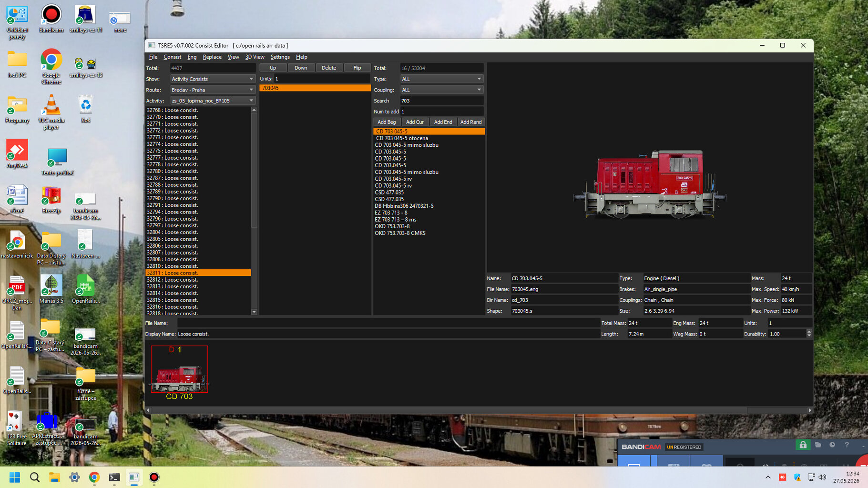Open the smileys-cz 11 desktop icon
Screen dimensions: 868x488
click(x=86, y=19)
